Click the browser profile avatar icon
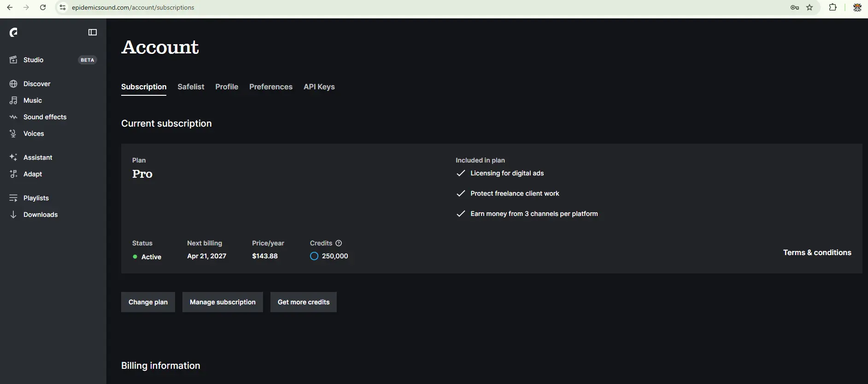Screen dimensions: 868x384 coord(857,7)
